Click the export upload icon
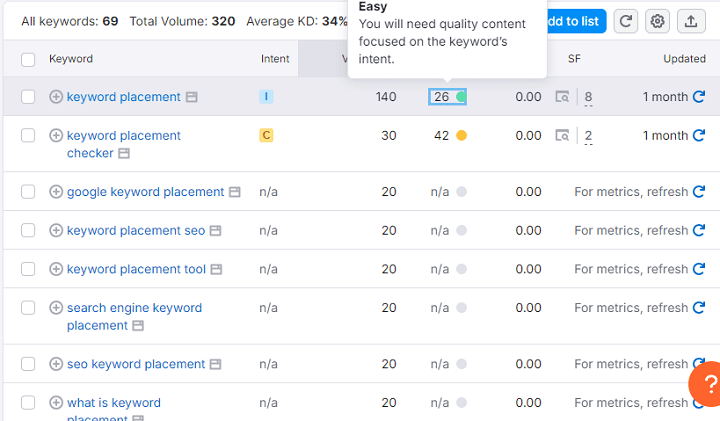 [x=690, y=21]
